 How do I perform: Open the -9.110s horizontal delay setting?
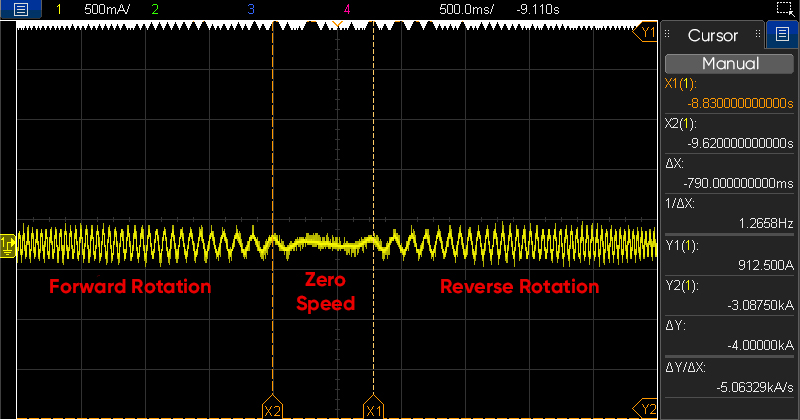(536, 9)
